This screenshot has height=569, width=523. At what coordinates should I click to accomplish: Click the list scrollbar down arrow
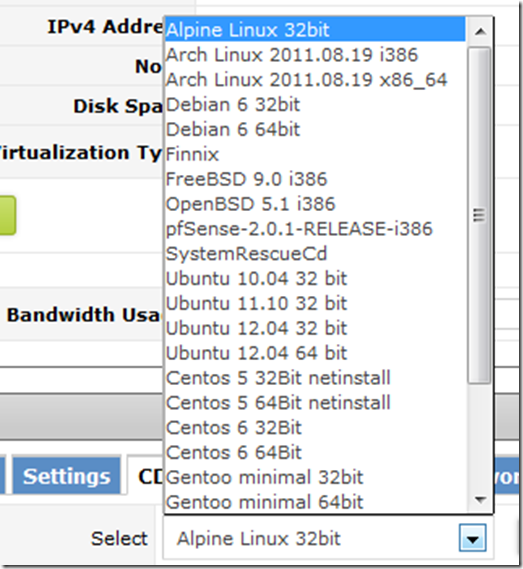point(480,500)
